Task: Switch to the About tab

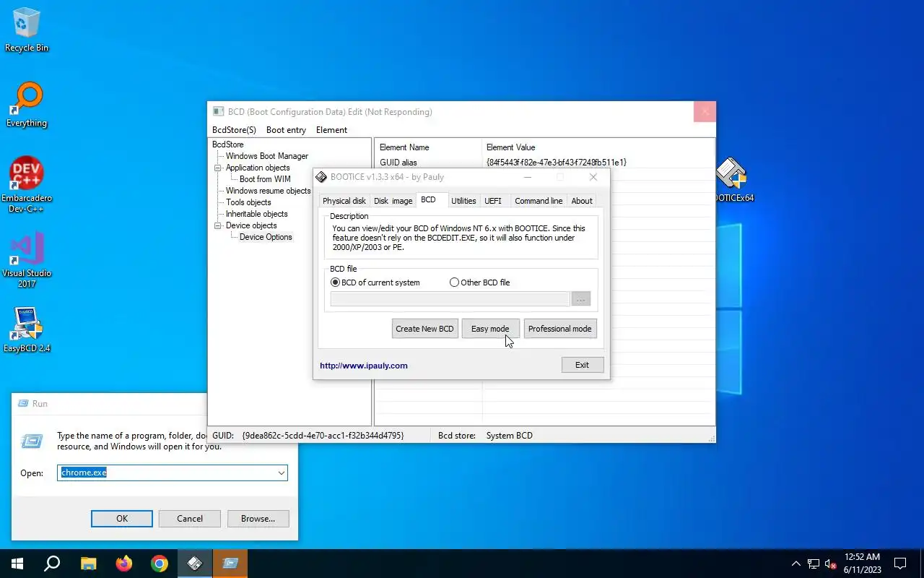Action: [x=582, y=201]
